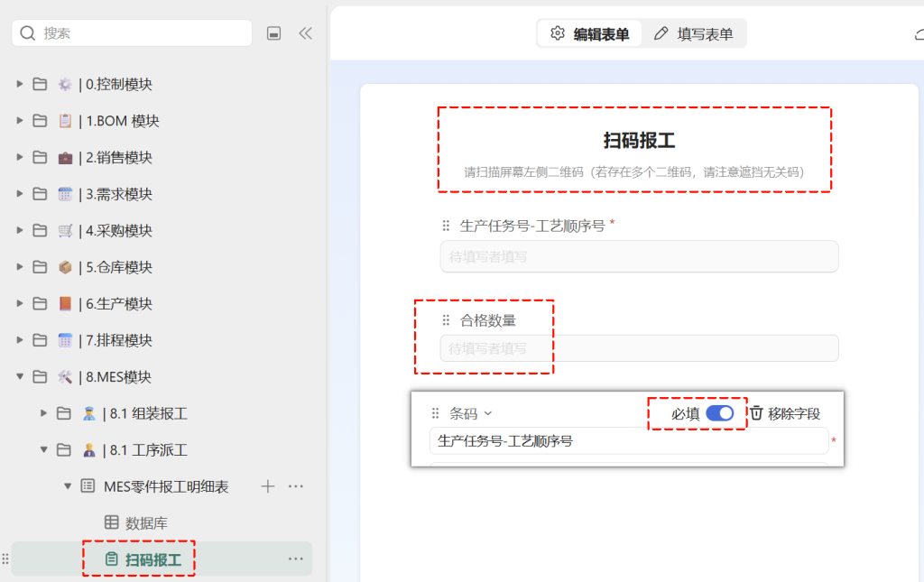This screenshot has width=924, height=582.
Task: Open the 条码 field type dropdown
Action: click(471, 413)
